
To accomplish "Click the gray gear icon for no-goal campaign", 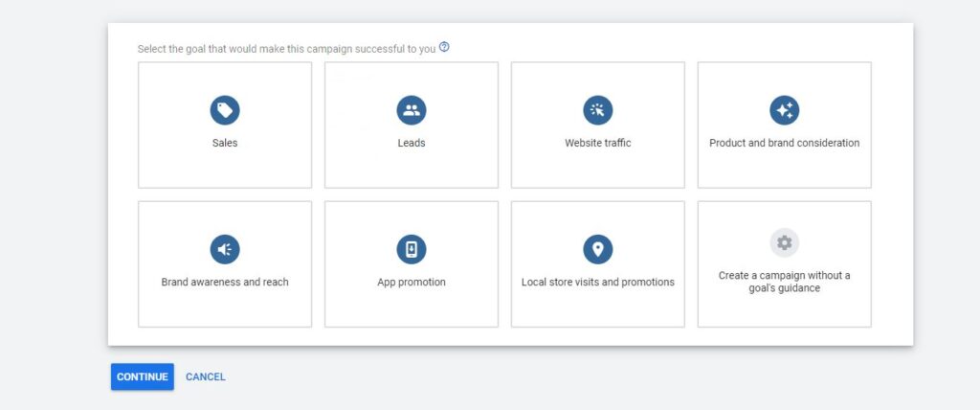I will 785,243.
